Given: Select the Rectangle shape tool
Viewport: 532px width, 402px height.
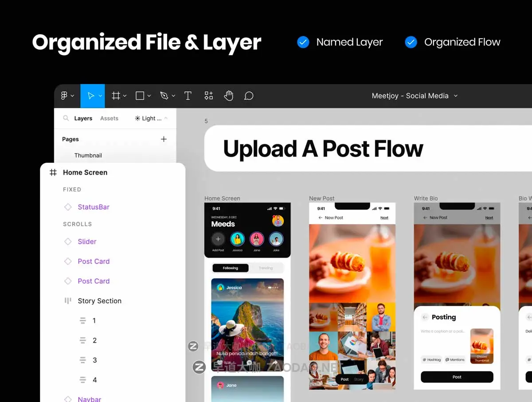Looking at the screenshot, I should 140,95.
